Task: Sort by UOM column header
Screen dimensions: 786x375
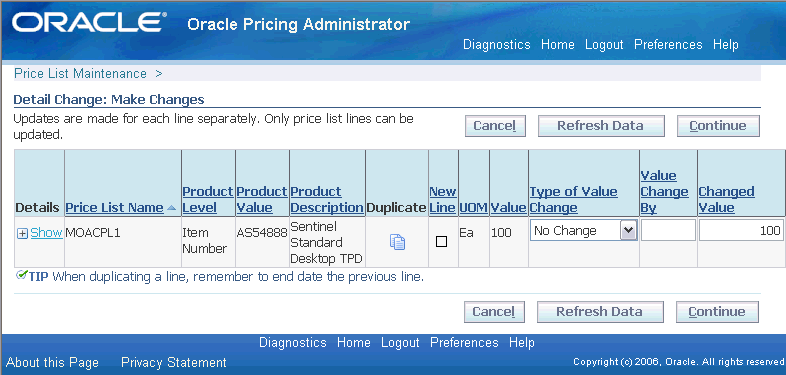Action: click(x=474, y=208)
